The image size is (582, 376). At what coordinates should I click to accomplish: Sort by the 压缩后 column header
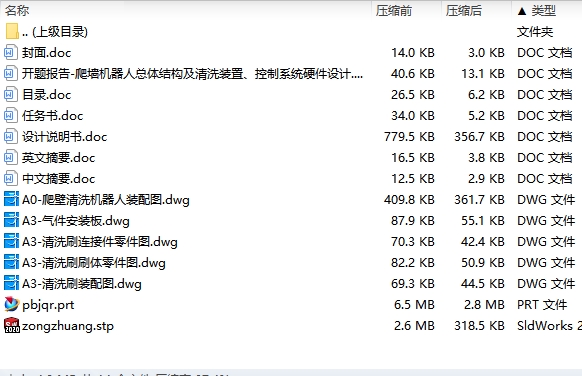click(464, 11)
